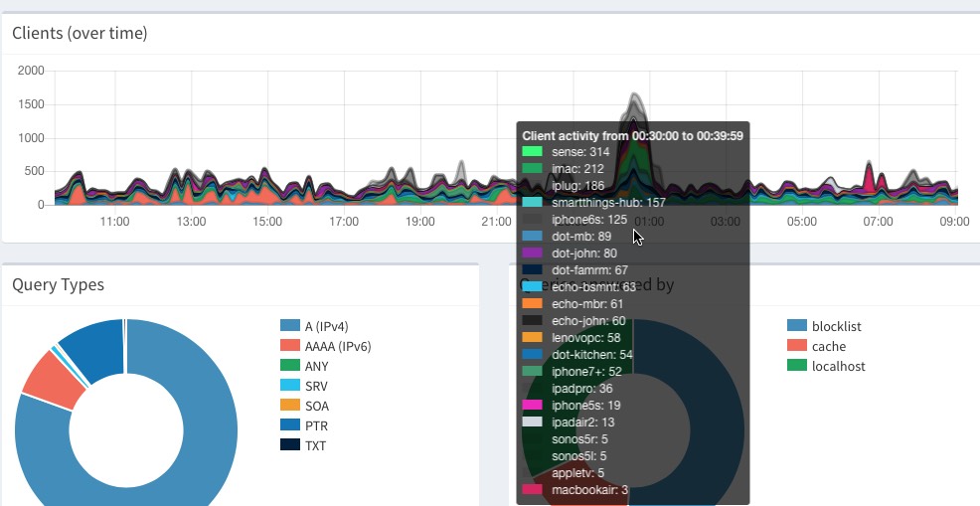Click the "dot-famrm: 67" tooltip row
980x506 pixels.
[575, 270]
